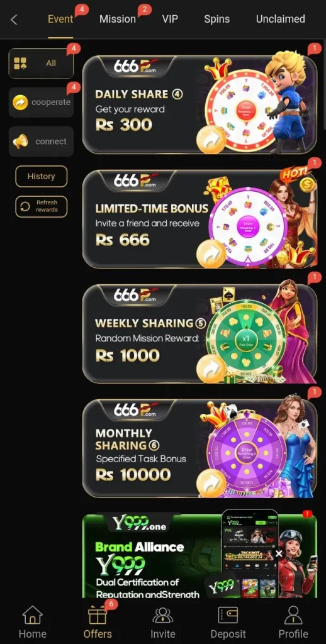The height and width of the screenshot is (644, 326).
Task: Tap share arrow on Monthly Sharing banner
Action: 210,484
